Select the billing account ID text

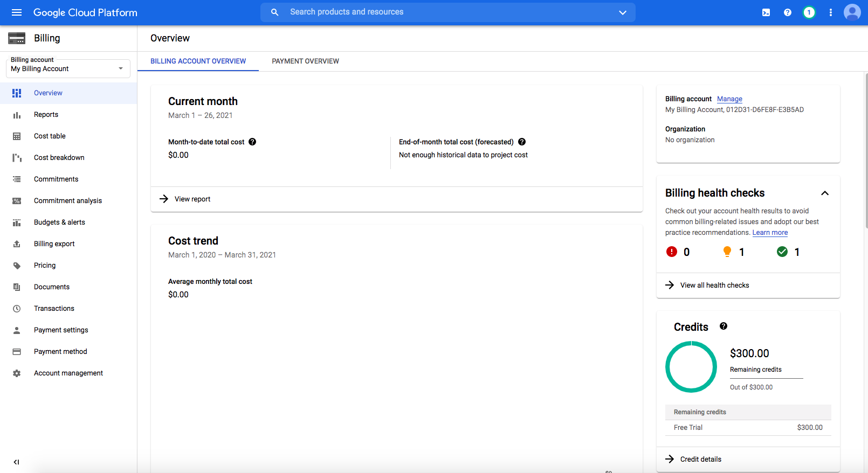[764, 110]
